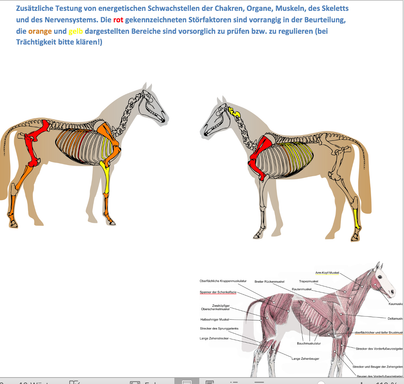Viewport: 404px width, 384px height.
Task: Click the "Arm-Kopf-Muskel" label
Action: pos(327,273)
